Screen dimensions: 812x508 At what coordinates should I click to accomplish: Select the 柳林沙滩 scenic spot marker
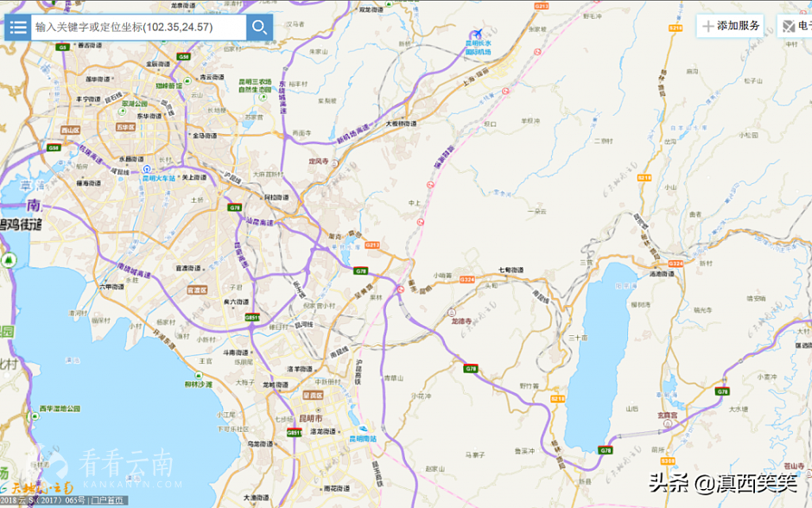click(200, 376)
